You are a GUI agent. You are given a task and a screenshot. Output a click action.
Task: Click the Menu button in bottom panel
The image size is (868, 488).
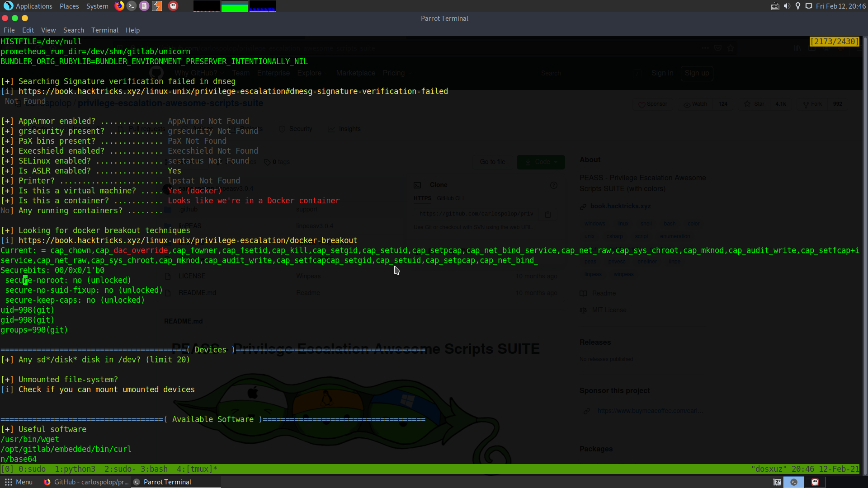pyautogui.click(x=19, y=482)
